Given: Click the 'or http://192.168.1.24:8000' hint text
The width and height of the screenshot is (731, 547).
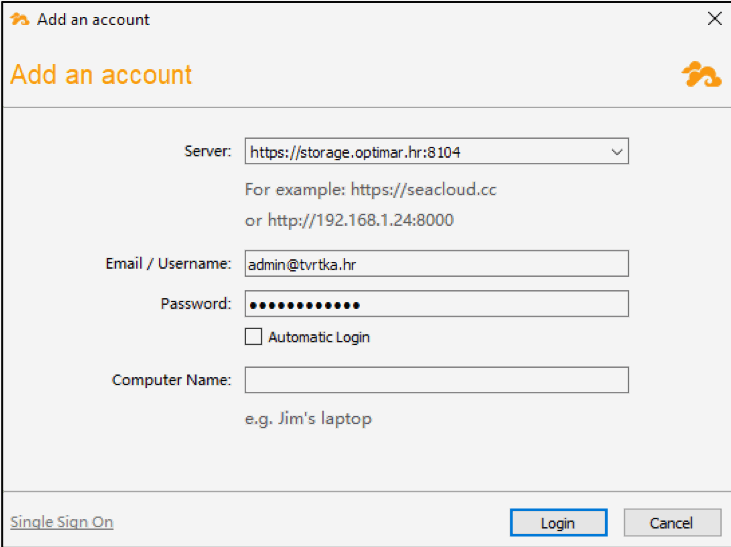Looking at the screenshot, I should point(349,220).
